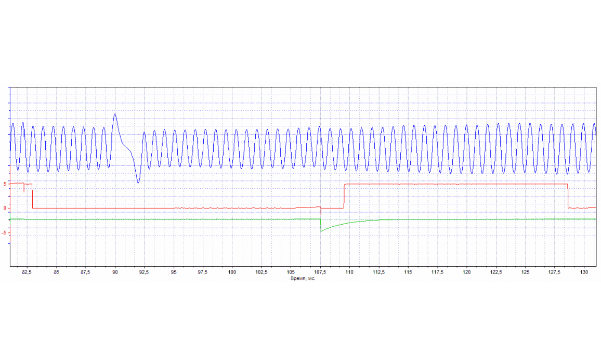The image size is (601, 364).
Task: Click the "Время, мс" axis title
Action: coord(303,279)
